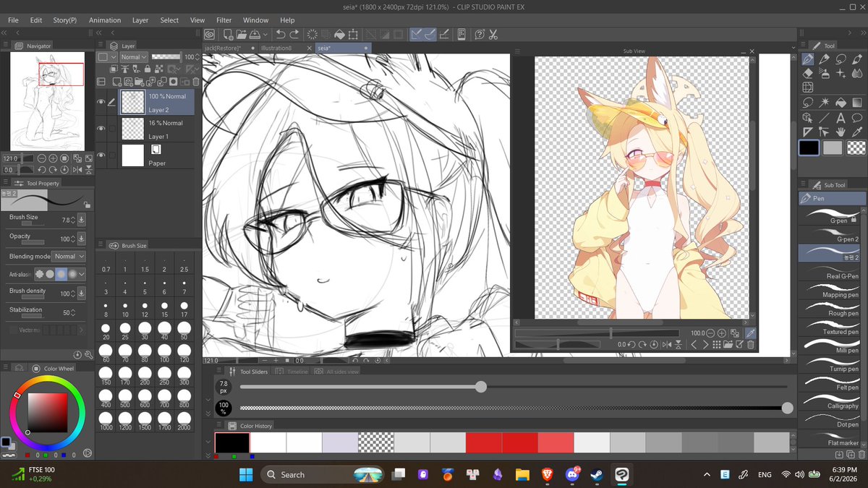Open the Select menu
Viewport: 868px width, 488px height.
[x=169, y=20]
